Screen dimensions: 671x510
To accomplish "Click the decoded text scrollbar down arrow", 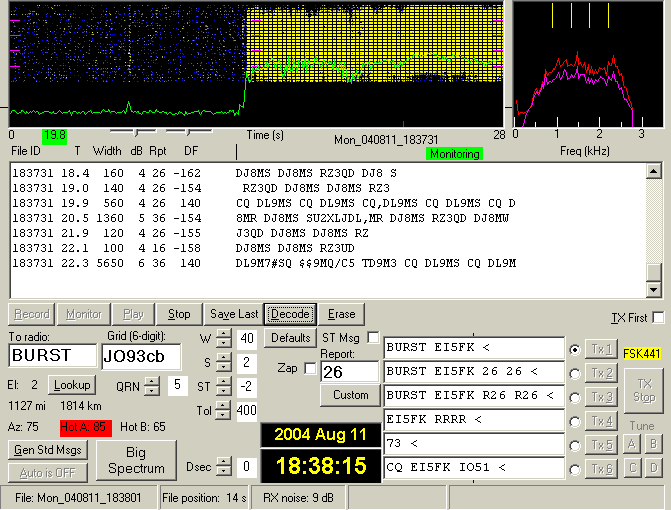I will click(x=654, y=290).
